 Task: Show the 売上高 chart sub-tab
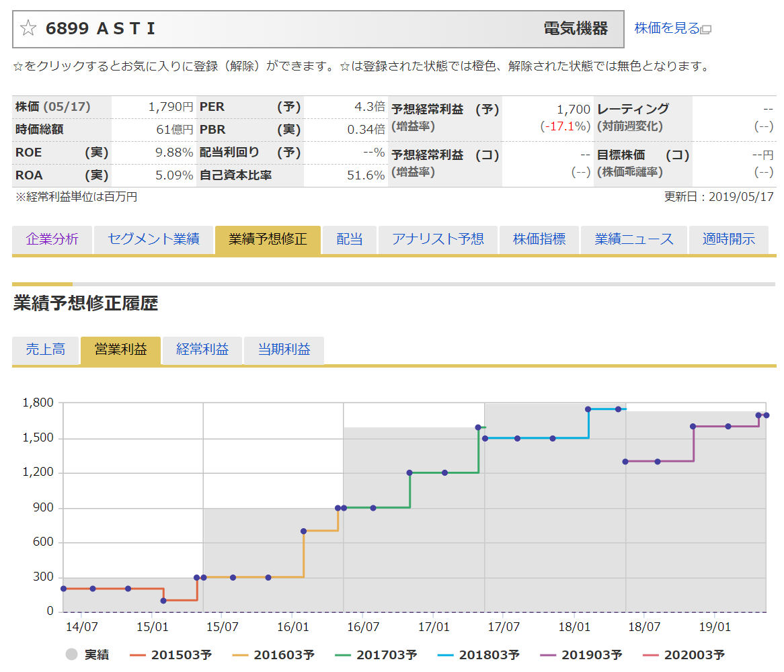pyautogui.click(x=46, y=349)
